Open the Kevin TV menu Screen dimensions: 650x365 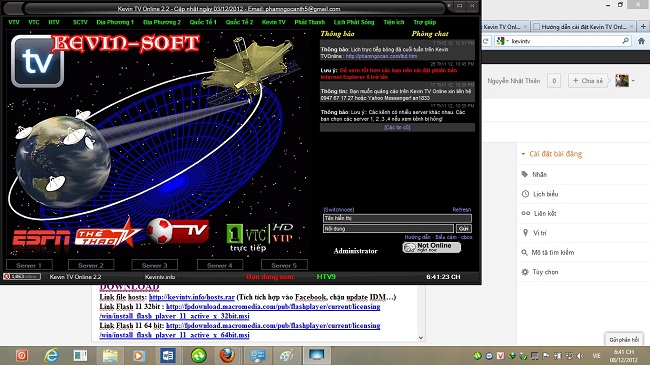click(x=274, y=22)
